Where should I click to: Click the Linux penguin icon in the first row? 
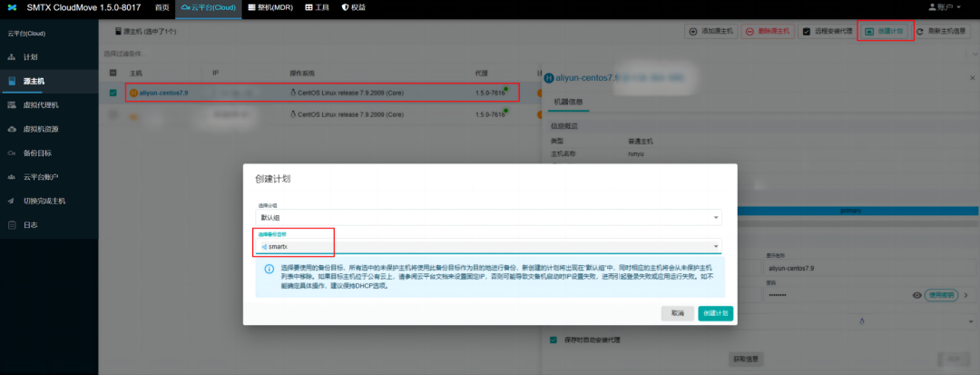click(293, 94)
